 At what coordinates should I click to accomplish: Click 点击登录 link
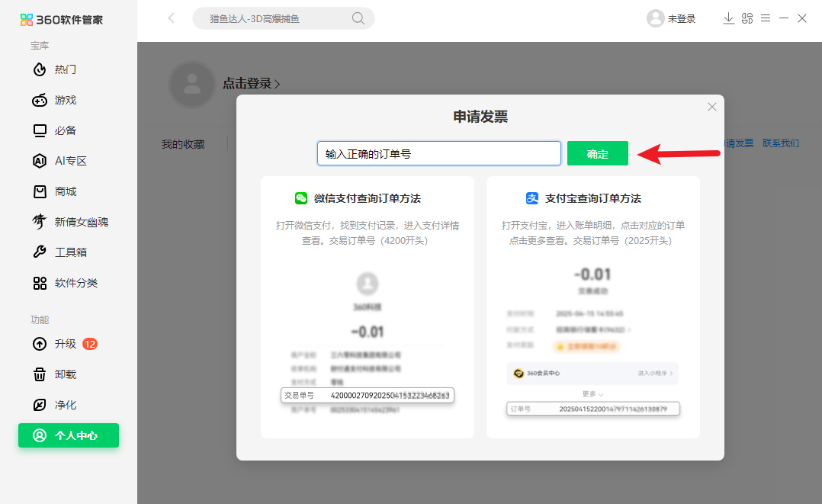pos(251,83)
